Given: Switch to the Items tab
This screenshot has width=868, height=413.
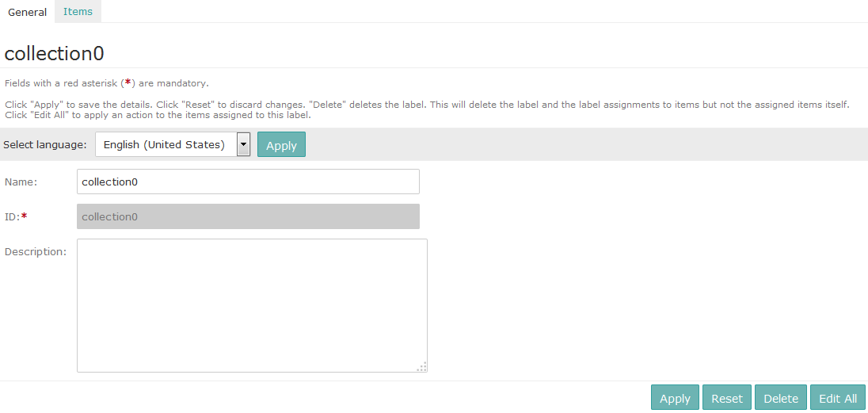Looking at the screenshot, I should pyautogui.click(x=78, y=12).
